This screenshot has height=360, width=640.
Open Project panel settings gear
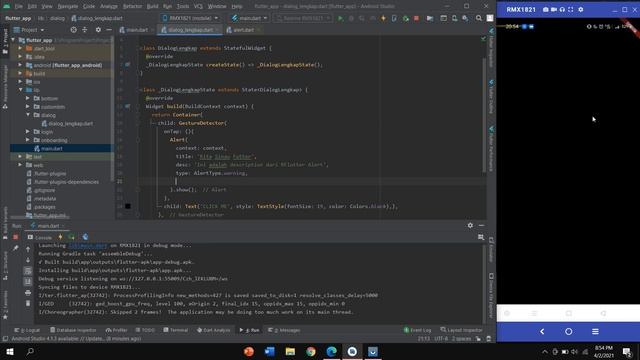(98, 30)
